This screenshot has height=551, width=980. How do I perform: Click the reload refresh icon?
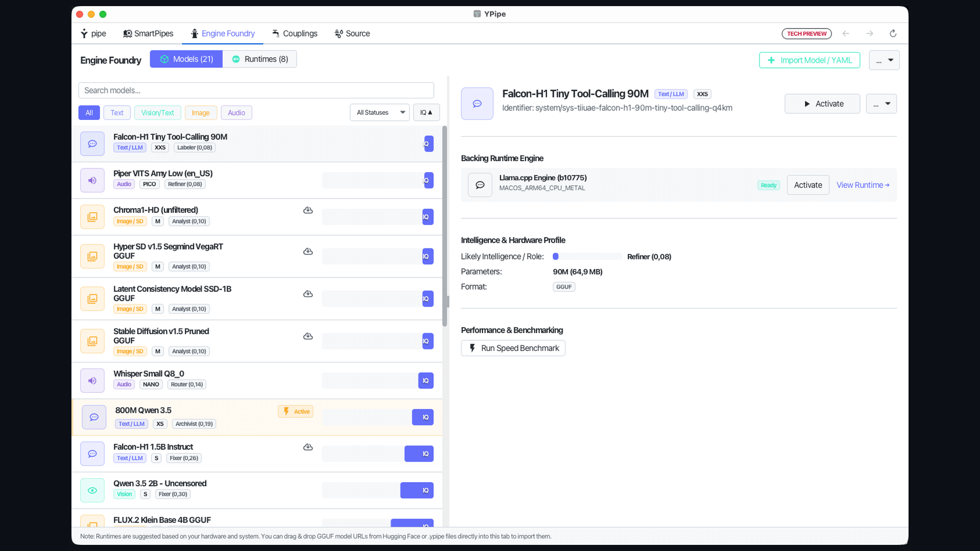893,34
